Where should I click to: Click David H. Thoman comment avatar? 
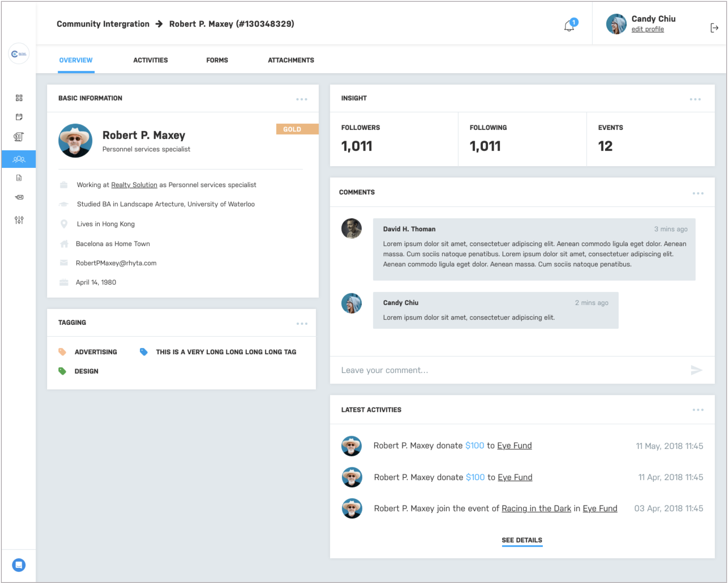click(351, 228)
